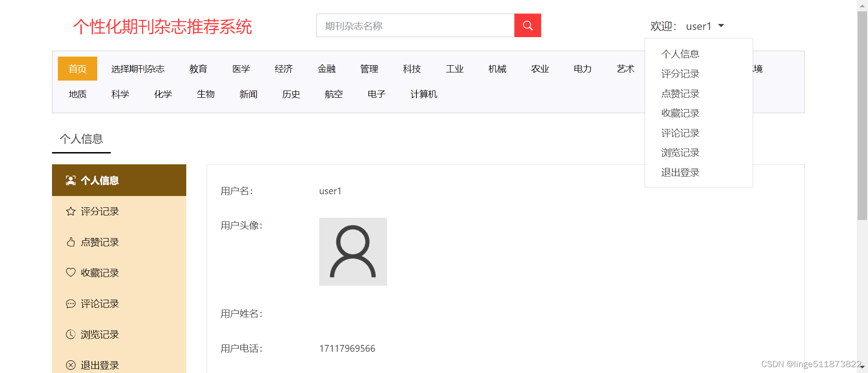This screenshot has height=373, width=868.
Task: Click the 期刊杂志名称 search field
Action: pos(415,25)
